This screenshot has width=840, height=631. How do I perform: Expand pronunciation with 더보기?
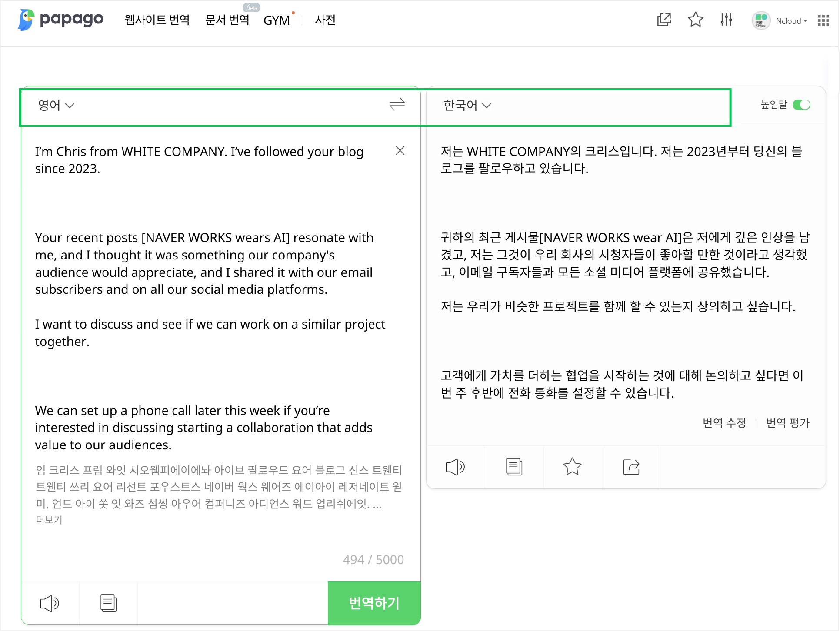pyautogui.click(x=49, y=520)
